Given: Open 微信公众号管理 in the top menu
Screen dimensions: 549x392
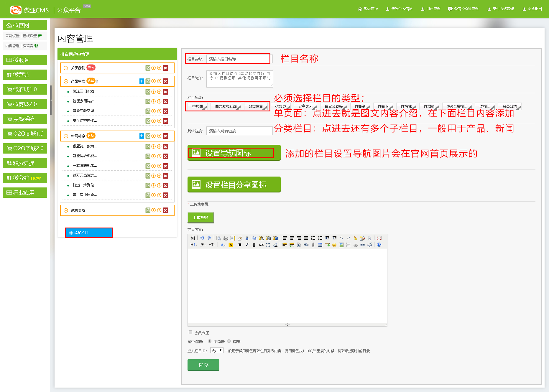Looking at the screenshot, I should [463, 9].
